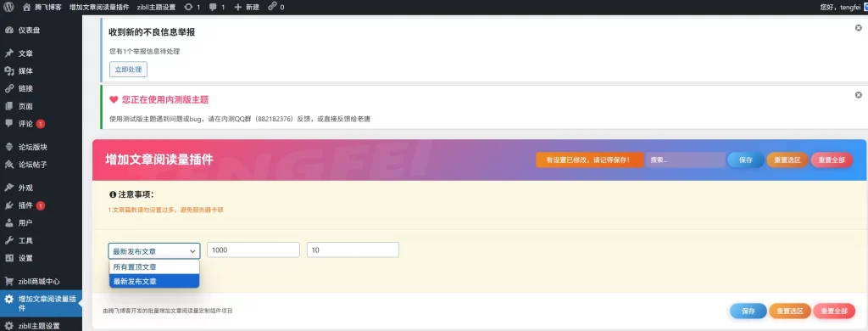Viewport: 868px width, 331px height.
Task: Click the plus 新建 icon
Action: point(238,7)
